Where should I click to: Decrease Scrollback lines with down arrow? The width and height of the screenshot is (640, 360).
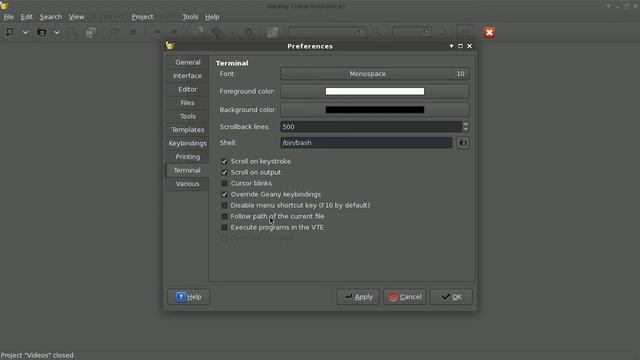pos(466,129)
